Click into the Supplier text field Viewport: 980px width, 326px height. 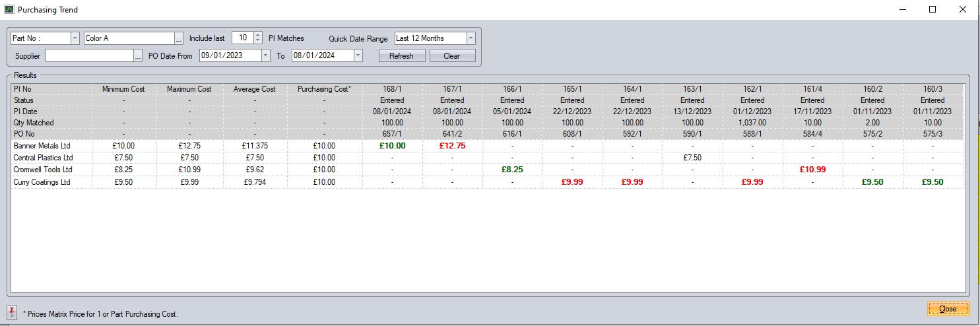click(89, 56)
